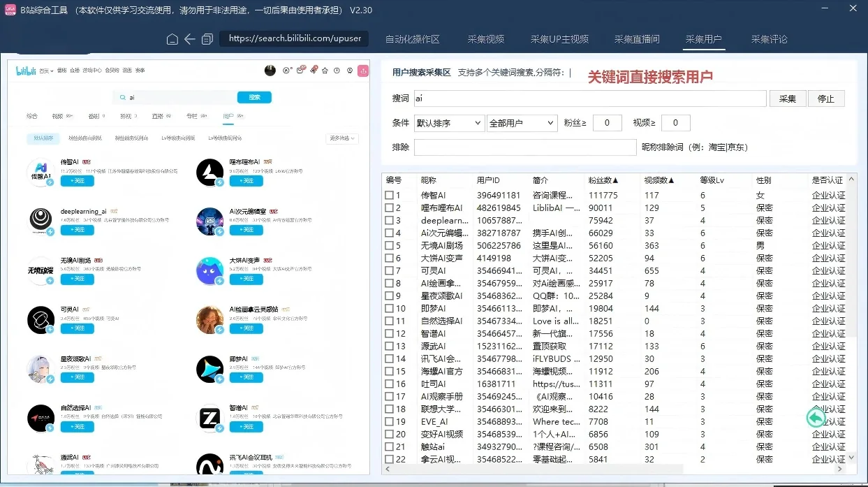Switch to the 采集评论 tab

point(770,39)
